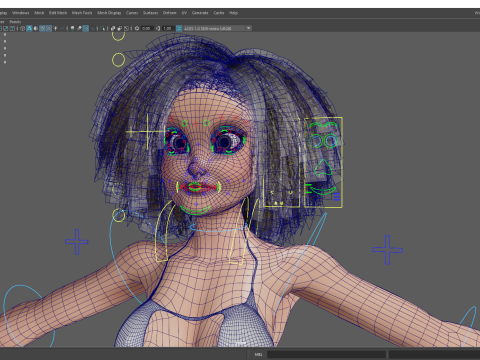Open the Mesh Tools menu
The width and height of the screenshot is (480, 360).
pos(82,13)
